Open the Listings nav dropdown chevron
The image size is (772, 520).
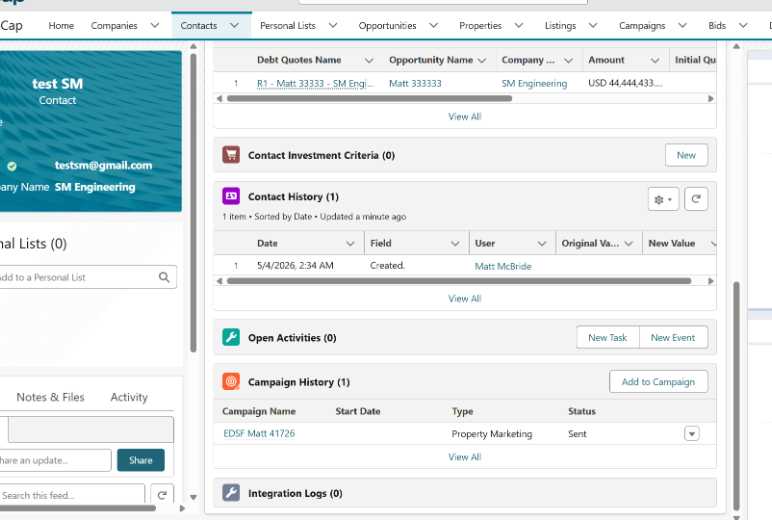(593, 25)
